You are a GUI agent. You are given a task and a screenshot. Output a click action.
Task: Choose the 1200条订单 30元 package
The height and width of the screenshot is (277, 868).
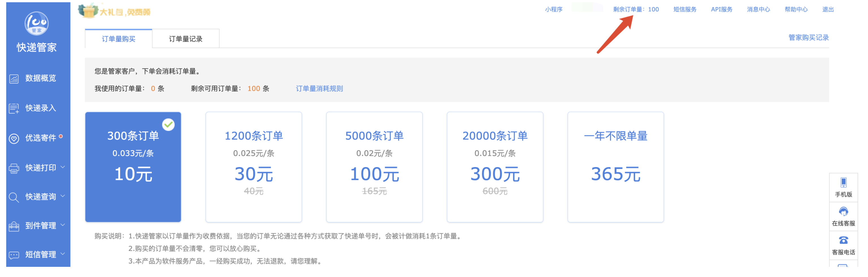[x=253, y=167]
